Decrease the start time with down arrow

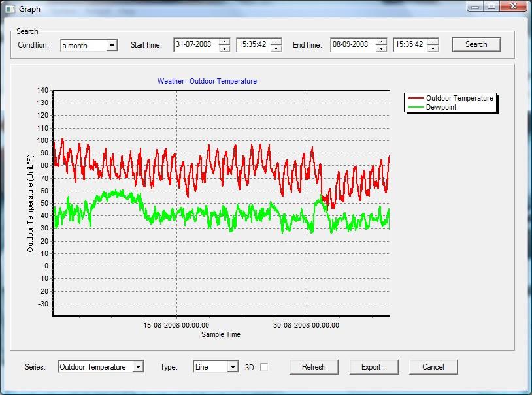coord(276,48)
